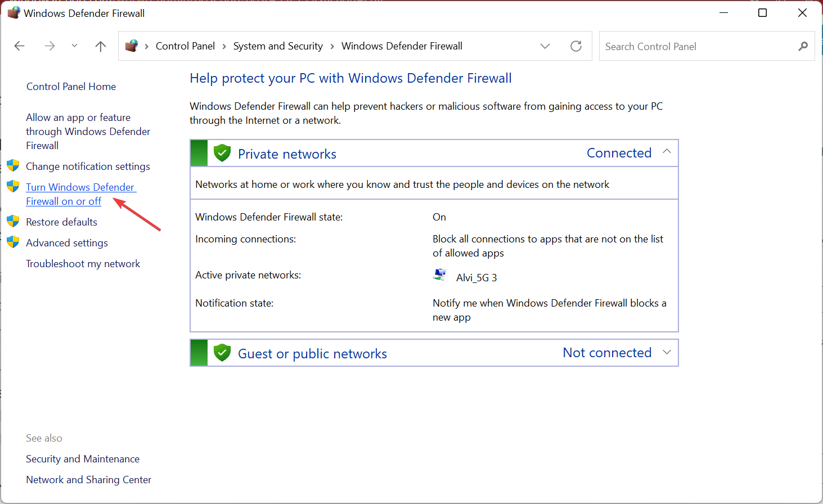Open Control Panel in the breadcrumb
The height and width of the screenshot is (504, 823).
tap(185, 46)
